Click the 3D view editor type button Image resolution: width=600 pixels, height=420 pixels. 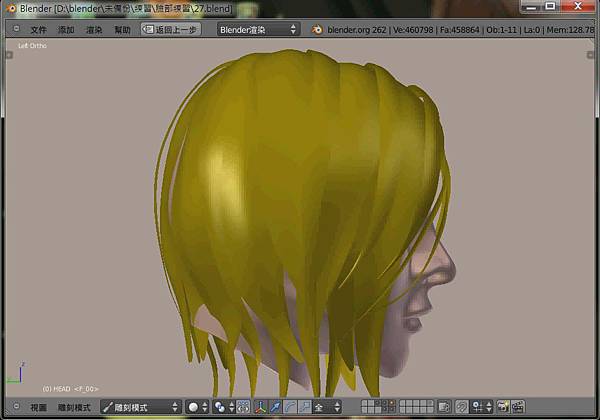pyautogui.click(x=16, y=407)
